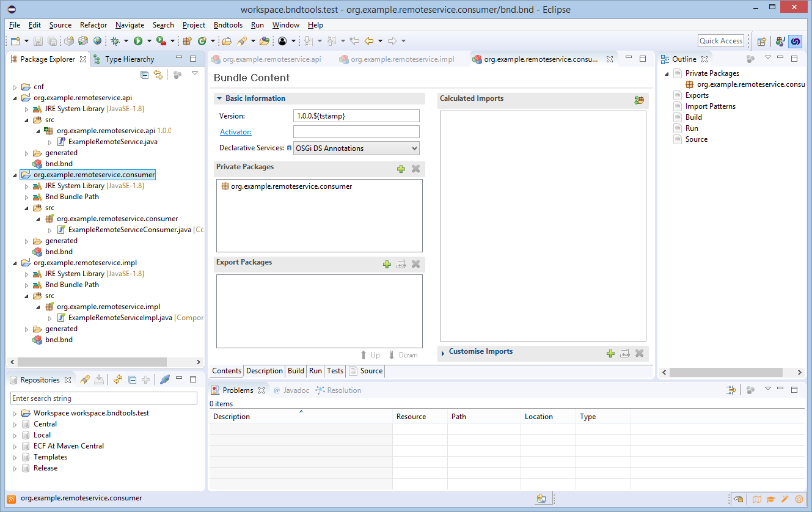The height and width of the screenshot is (512, 812).
Task: Click the grey X to remove a Private Package
Action: click(415, 169)
